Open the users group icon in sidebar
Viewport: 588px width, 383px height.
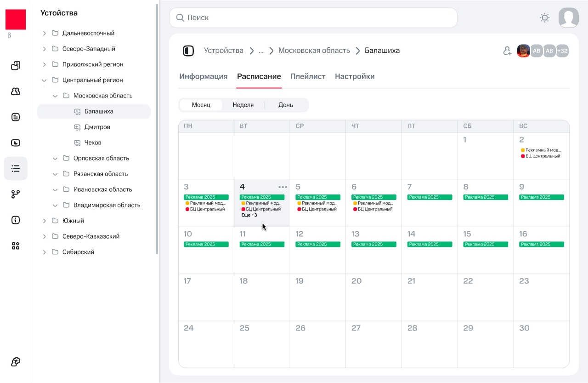coord(16,91)
